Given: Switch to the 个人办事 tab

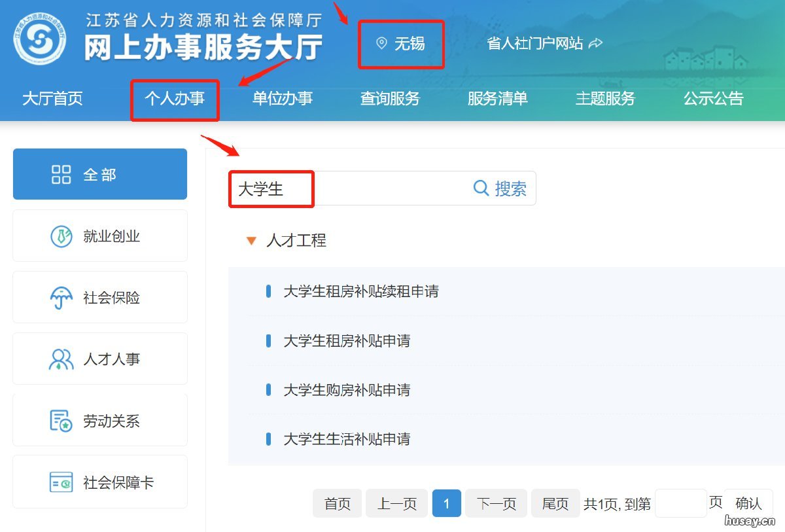Looking at the screenshot, I should 175,99.
